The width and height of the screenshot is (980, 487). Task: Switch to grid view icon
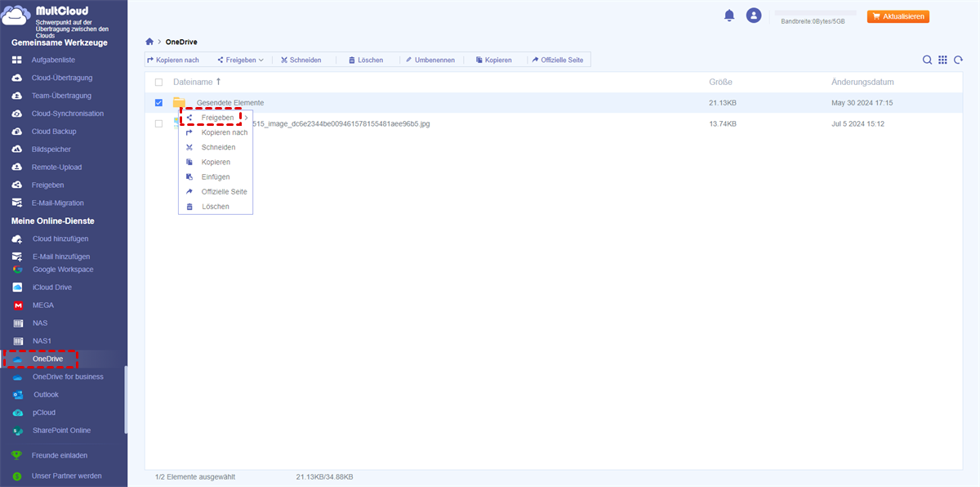pyautogui.click(x=942, y=60)
